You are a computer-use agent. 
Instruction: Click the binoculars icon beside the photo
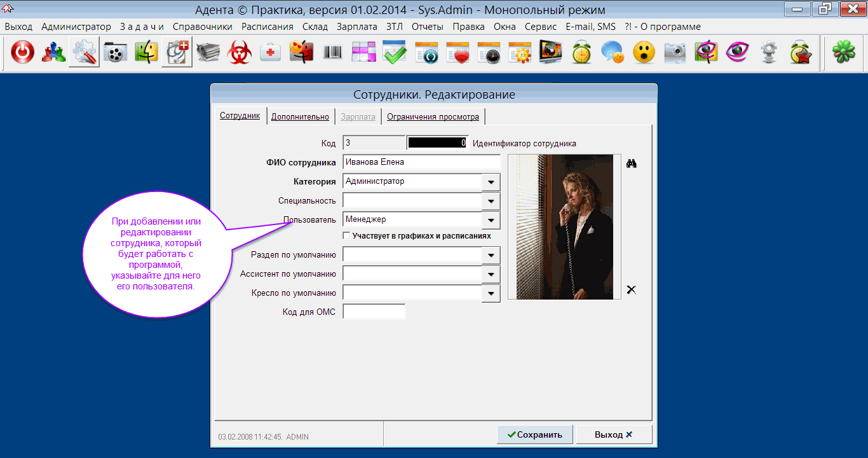coord(631,163)
